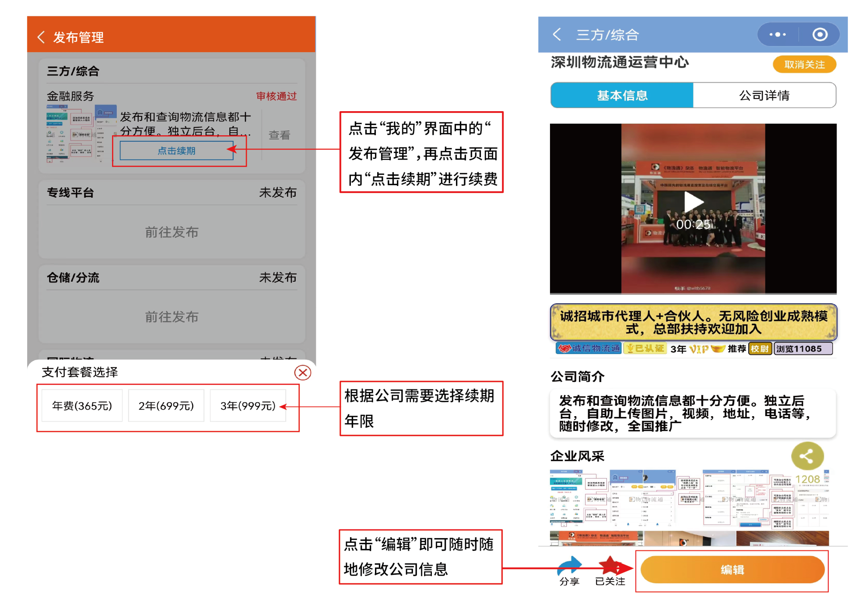Tap 取消关注 to unfollow the company
Screen dimensions: 862x616
(804, 64)
